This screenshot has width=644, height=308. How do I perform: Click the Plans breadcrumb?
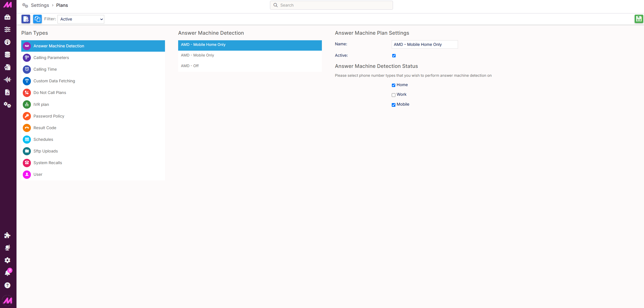click(x=62, y=5)
